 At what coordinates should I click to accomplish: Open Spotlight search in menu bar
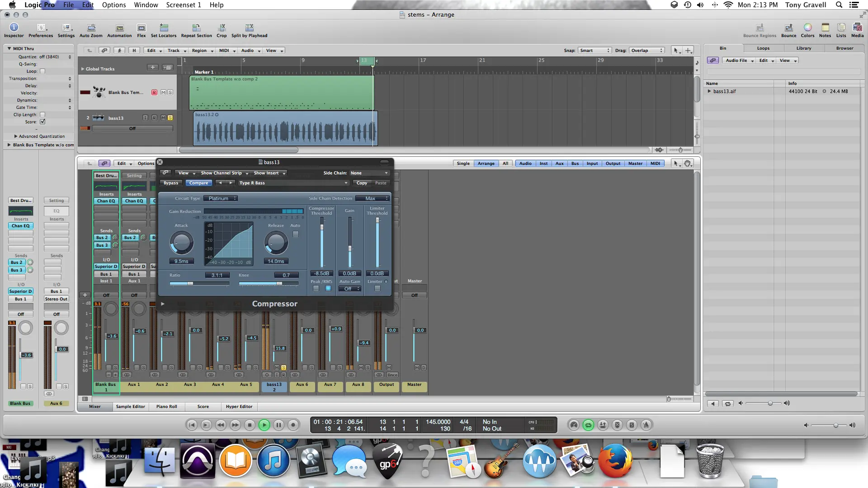click(839, 5)
